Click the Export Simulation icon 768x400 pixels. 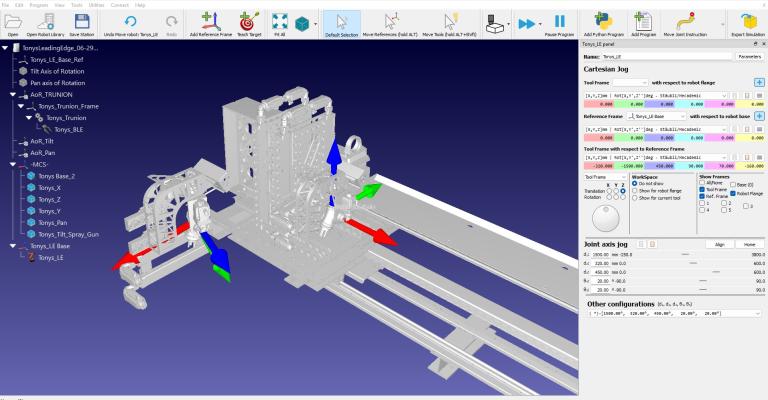(748, 22)
